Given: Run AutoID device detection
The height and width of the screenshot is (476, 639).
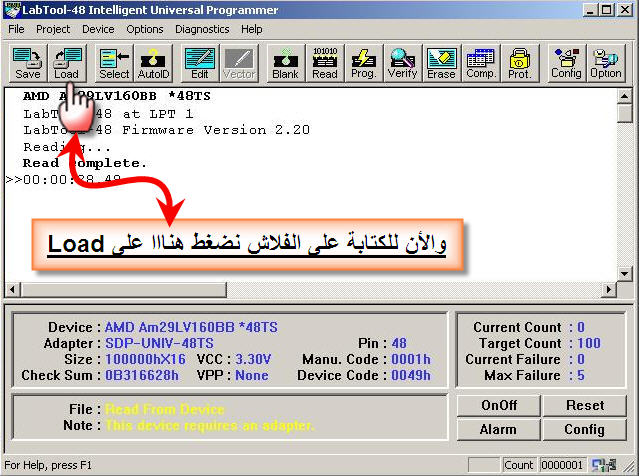Looking at the screenshot, I should (x=154, y=63).
